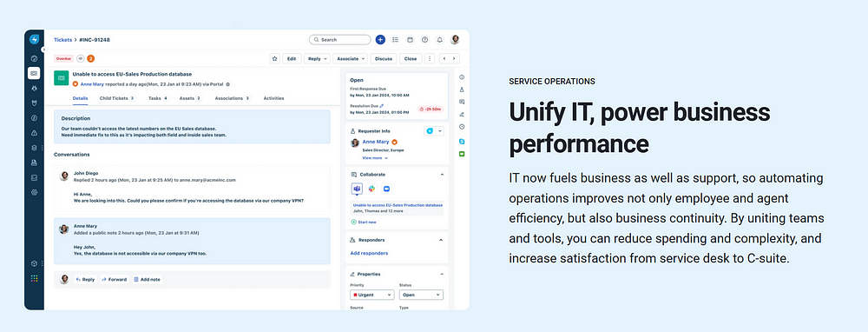Open the Priority Urgent dropdown
This screenshot has height=332, width=868.
pyautogui.click(x=372, y=295)
